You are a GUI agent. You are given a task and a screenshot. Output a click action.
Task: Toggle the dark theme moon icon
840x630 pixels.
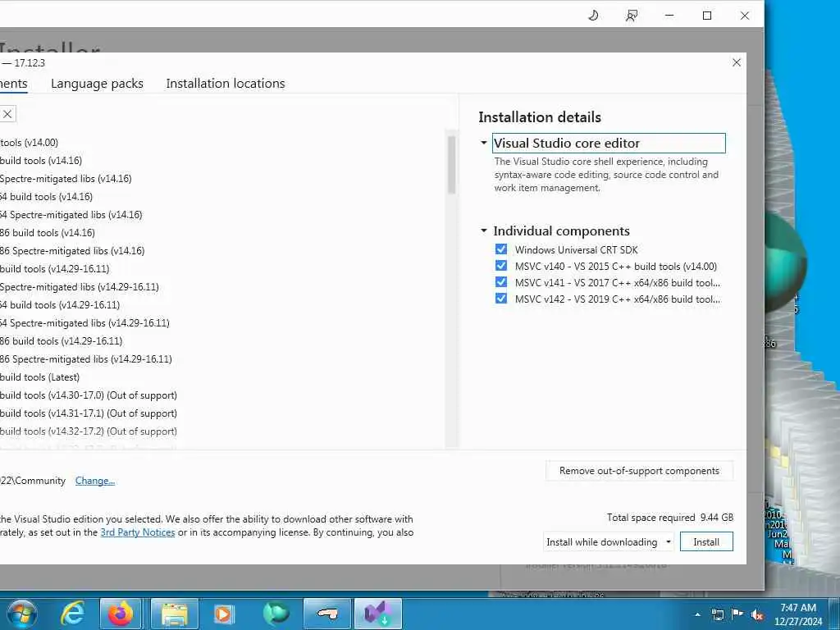pyautogui.click(x=593, y=16)
